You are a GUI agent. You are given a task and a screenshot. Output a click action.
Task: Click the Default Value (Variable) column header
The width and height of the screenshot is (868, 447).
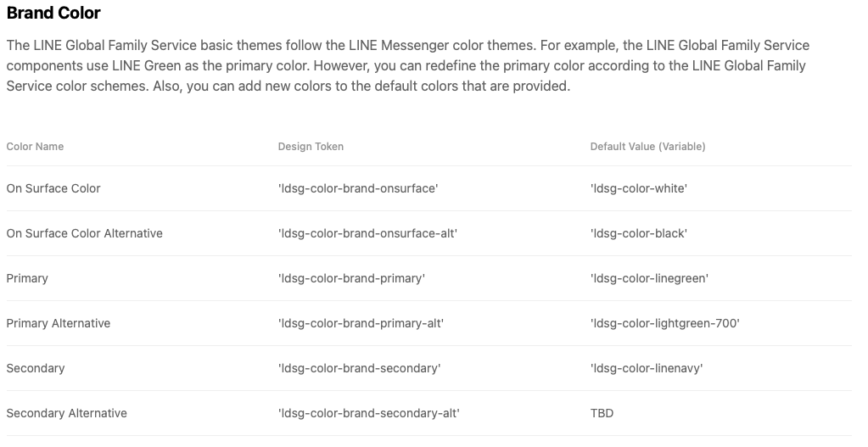click(x=647, y=147)
